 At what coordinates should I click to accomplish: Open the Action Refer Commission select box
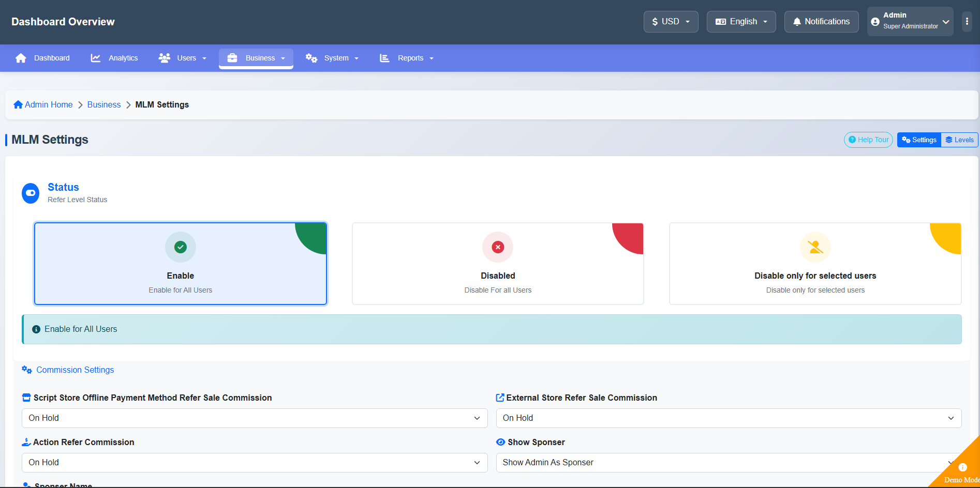(x=255, y=463)
